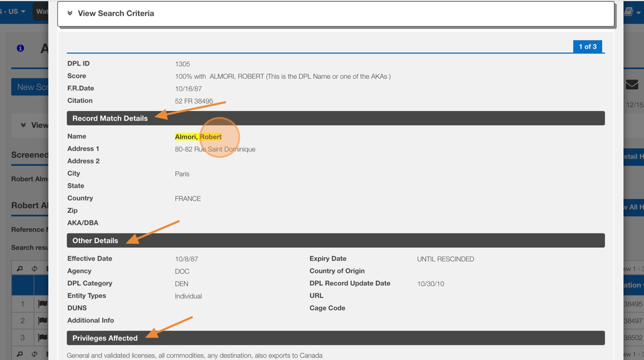The width and height of the screenshot is (644, 360).
Task: Click the Detail button partially hidden at right
Action: [x=633, y=156]
